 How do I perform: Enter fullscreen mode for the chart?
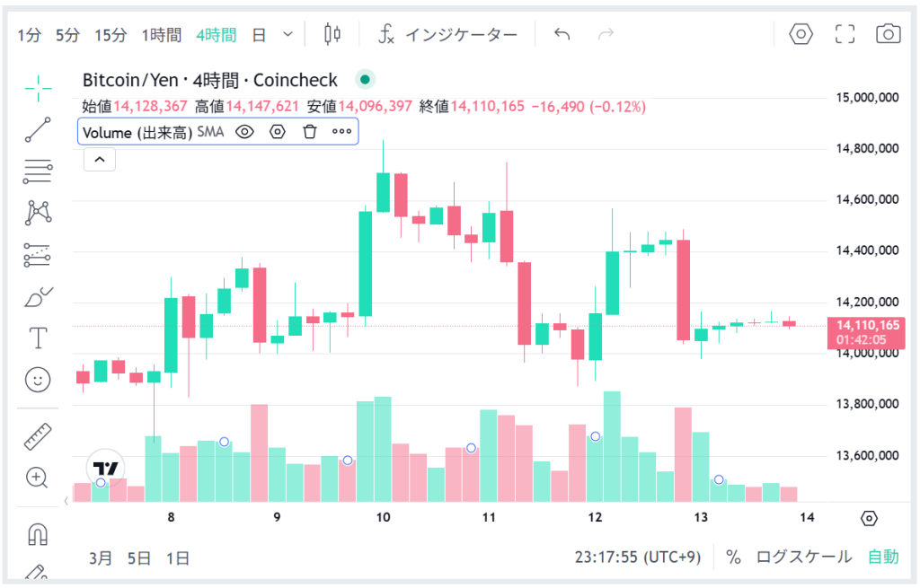pos(845,34)
